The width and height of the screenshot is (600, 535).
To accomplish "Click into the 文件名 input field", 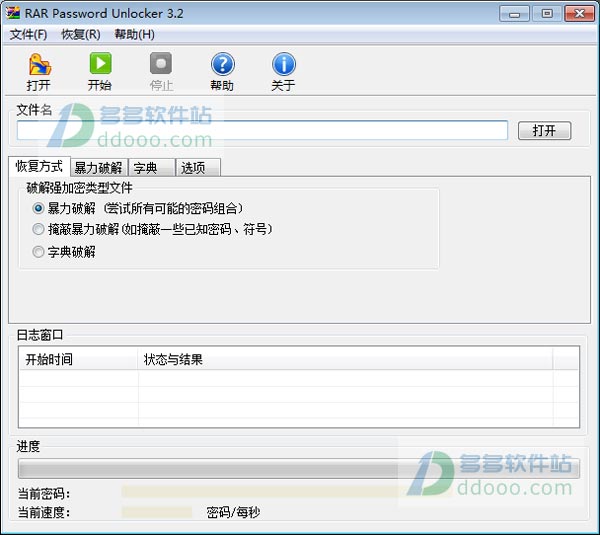I will pyautogui.click(x=262, y=130).
